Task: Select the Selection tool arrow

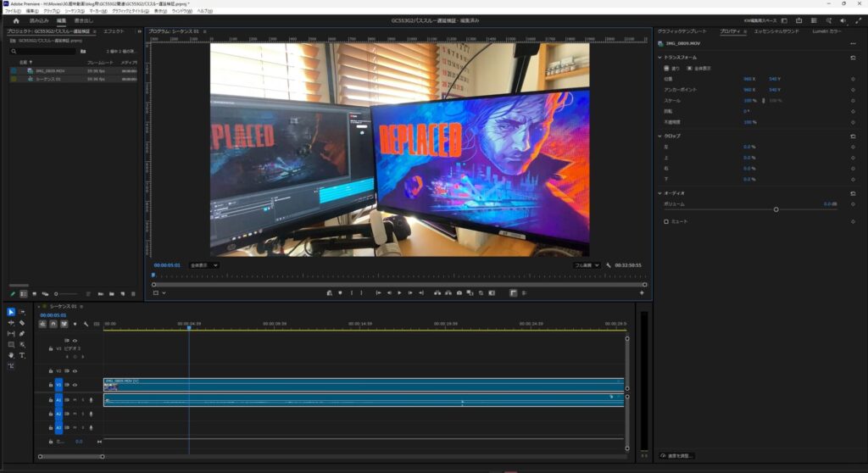Action: [x=11, y=312]
